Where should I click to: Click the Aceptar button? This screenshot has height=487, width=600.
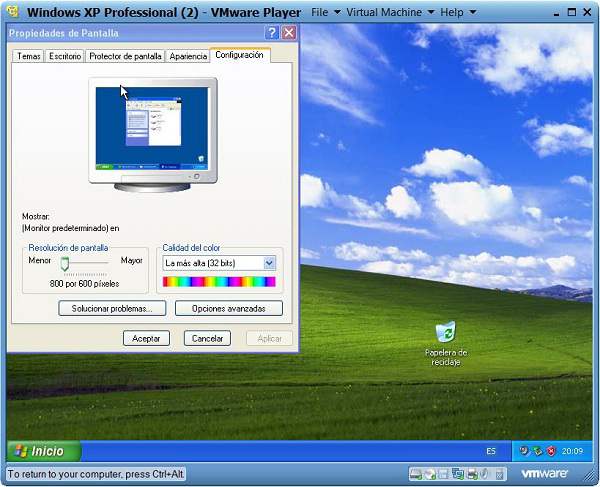[x=146, y=338]
